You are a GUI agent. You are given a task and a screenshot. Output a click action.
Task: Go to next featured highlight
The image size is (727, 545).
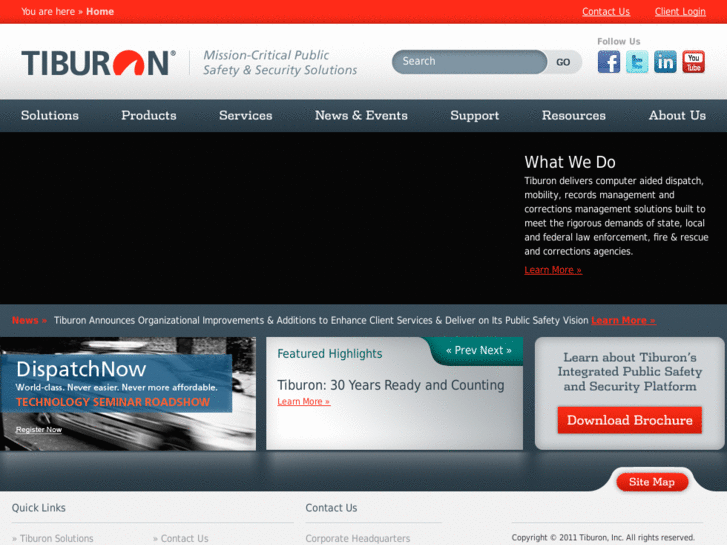pos(496,351)
